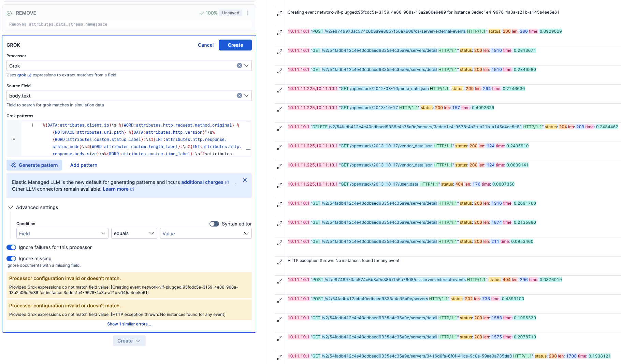Follow the 'Learn more' link
Viewport: 621px width, 364px height.
tap(118, 189)
